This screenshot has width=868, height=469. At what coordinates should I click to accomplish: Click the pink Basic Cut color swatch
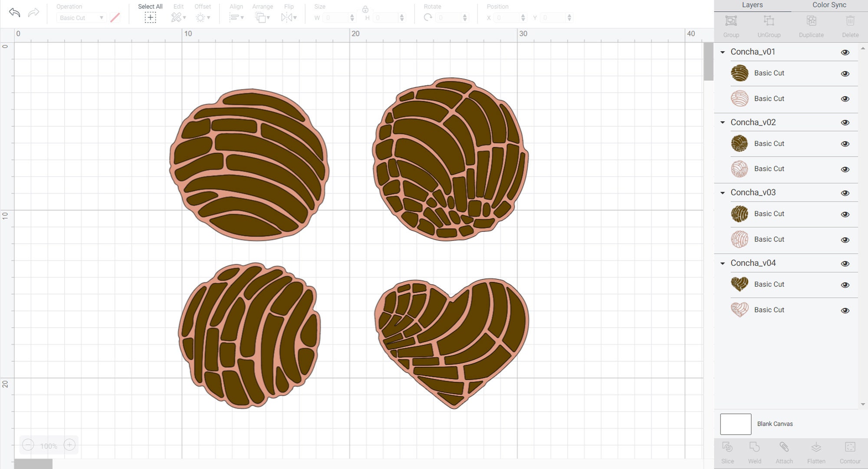(115, 17)
